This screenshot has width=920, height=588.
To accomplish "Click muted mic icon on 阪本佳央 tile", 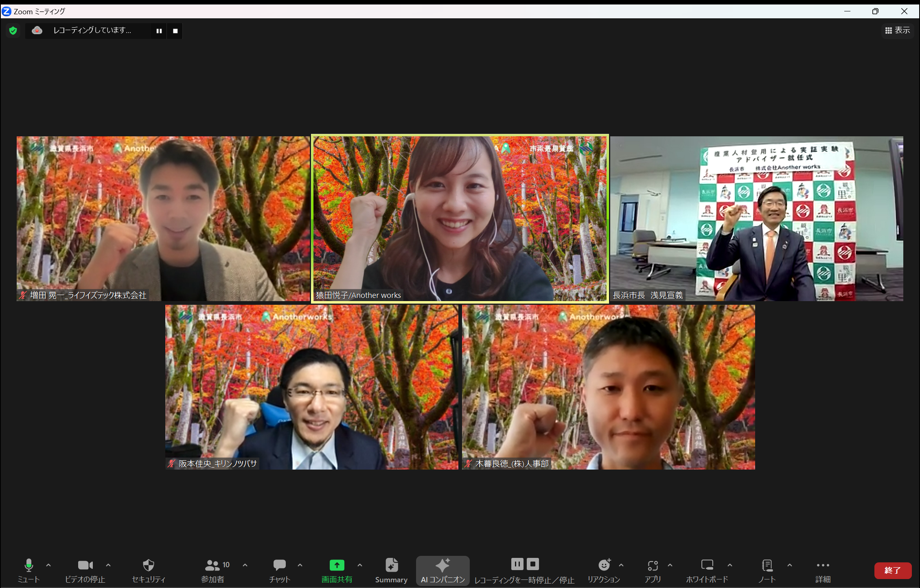I will 171,463.
